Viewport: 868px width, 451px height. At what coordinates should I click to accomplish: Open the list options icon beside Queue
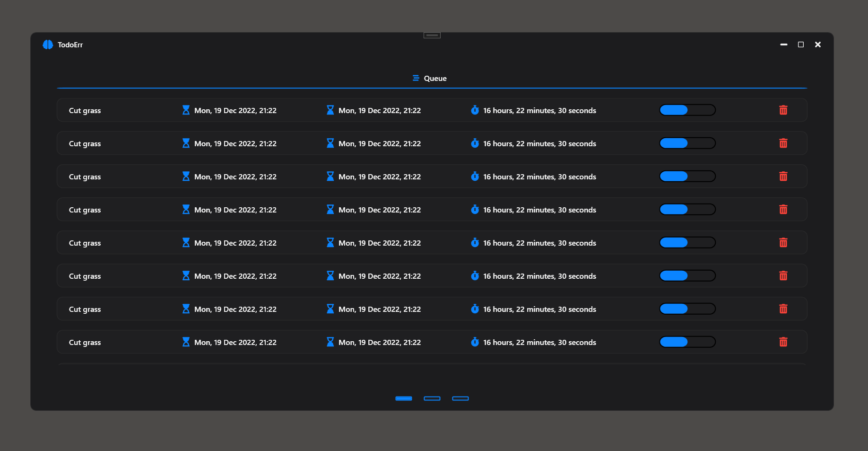pyautogui.click(x=415, y=78)
